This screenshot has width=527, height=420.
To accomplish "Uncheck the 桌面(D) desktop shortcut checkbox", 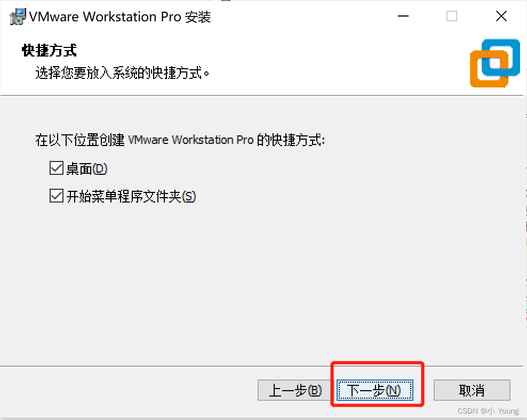I will [x=56, y=168].
